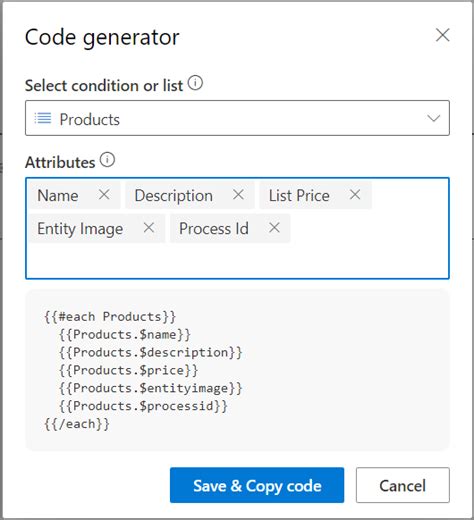Remove the Entity Image attribute tag
Image resolution: width=474 pixels, height=520 pixels.
point(149,228)
